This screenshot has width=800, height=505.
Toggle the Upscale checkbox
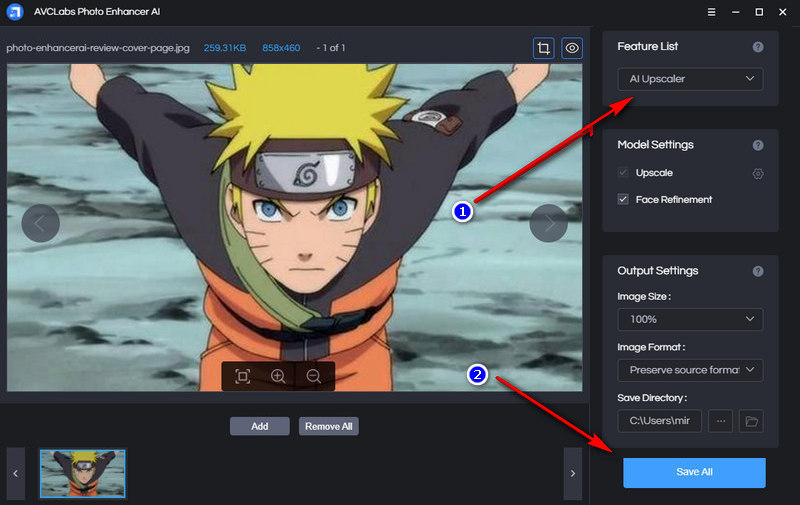click(623, 172)
